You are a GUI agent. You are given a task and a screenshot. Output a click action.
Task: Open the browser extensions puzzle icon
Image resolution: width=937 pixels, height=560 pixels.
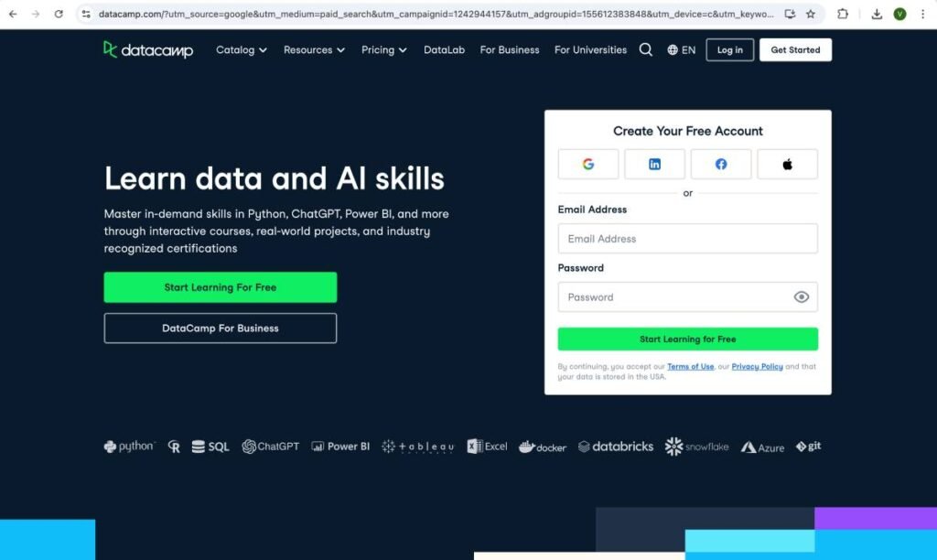coord(843,14)
